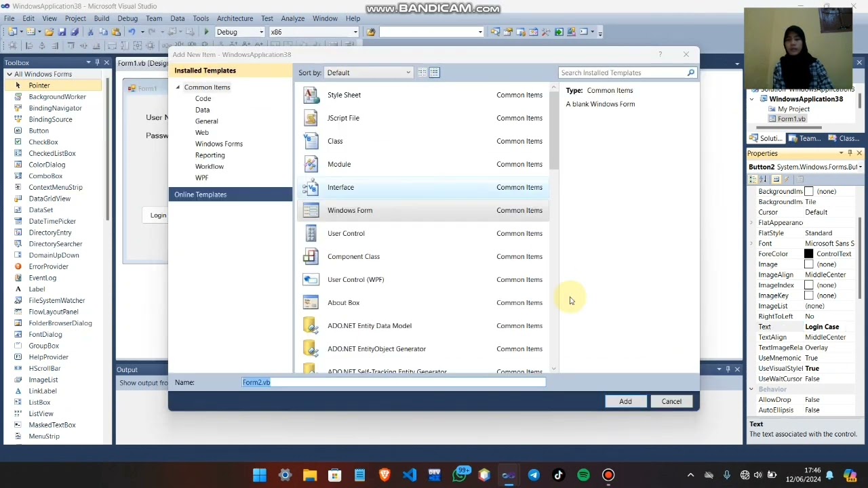Open the Sort by Default dropdown
Viewport: 868px width, 488px height.
[369, 73]
